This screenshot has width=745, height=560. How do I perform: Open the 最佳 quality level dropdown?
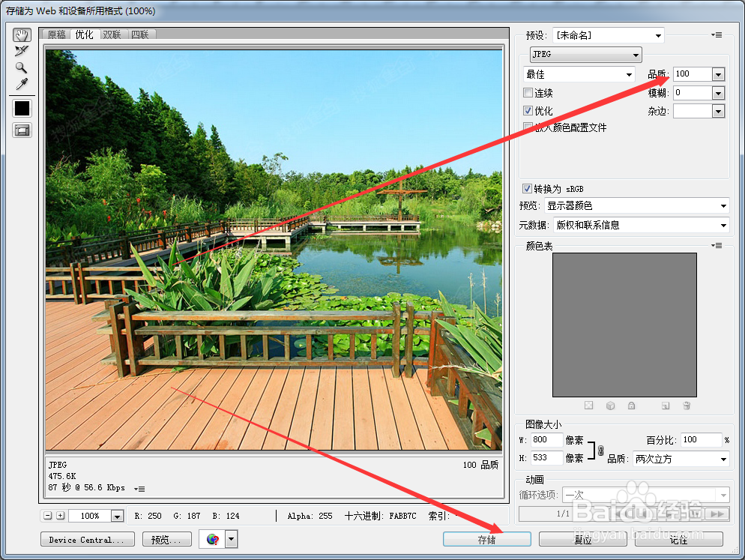click(x=579, y=74)
